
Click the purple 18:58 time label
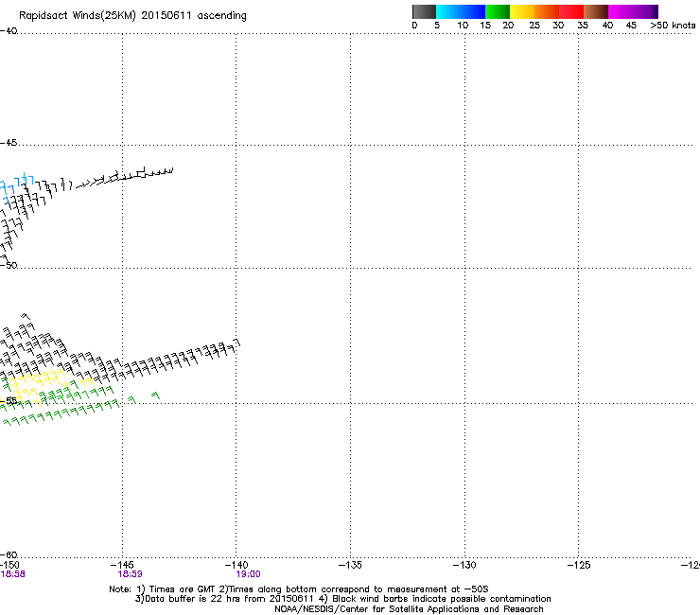point(13,574)
